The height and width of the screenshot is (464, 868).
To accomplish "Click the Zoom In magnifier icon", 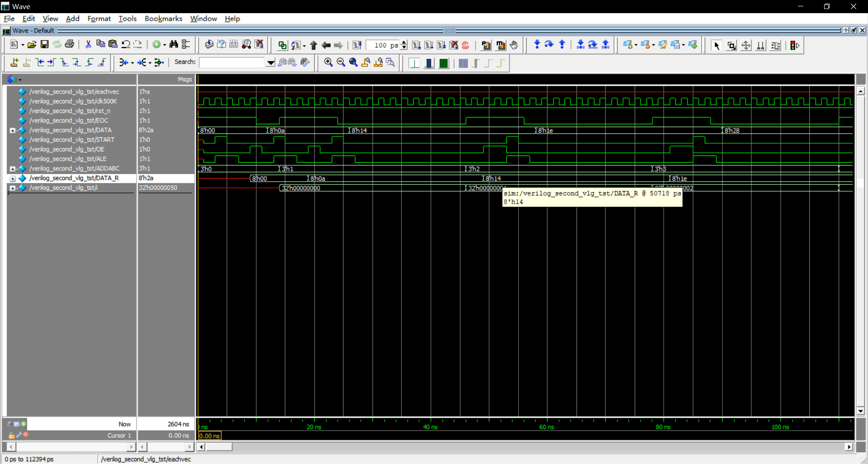I will (329, 63).
